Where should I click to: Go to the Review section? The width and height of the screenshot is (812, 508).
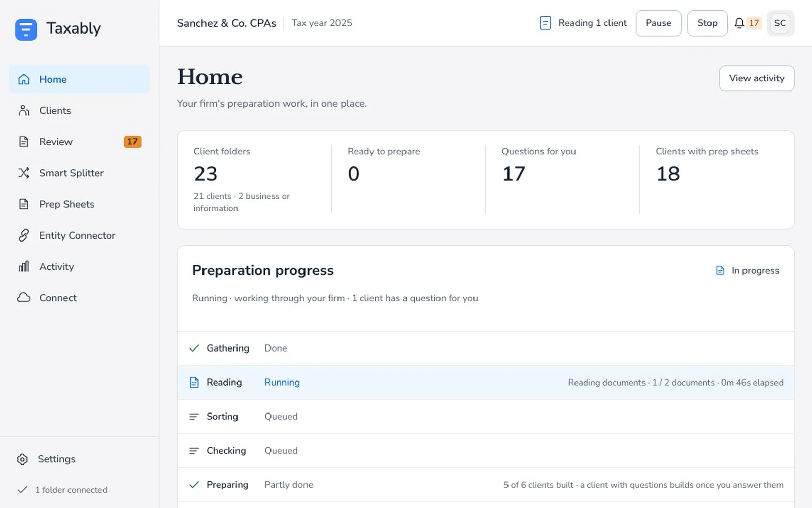pyautogui.click(x=79, y=142)
